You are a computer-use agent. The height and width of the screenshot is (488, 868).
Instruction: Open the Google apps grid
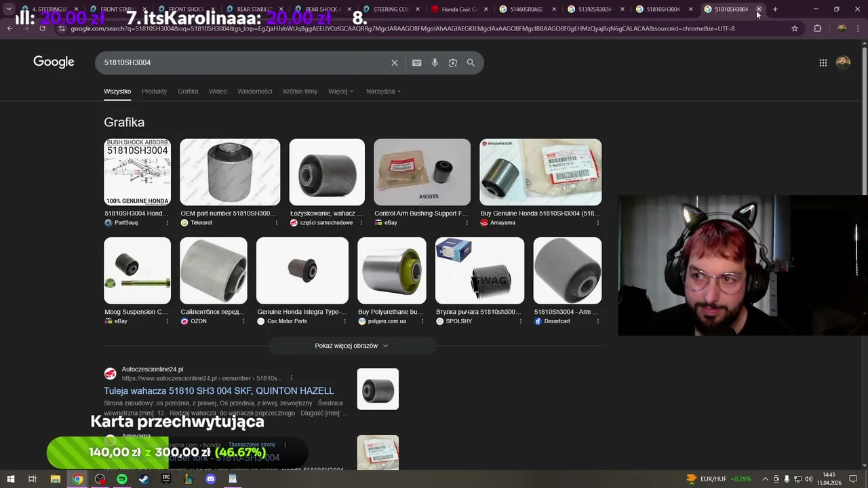coord(823,62)
